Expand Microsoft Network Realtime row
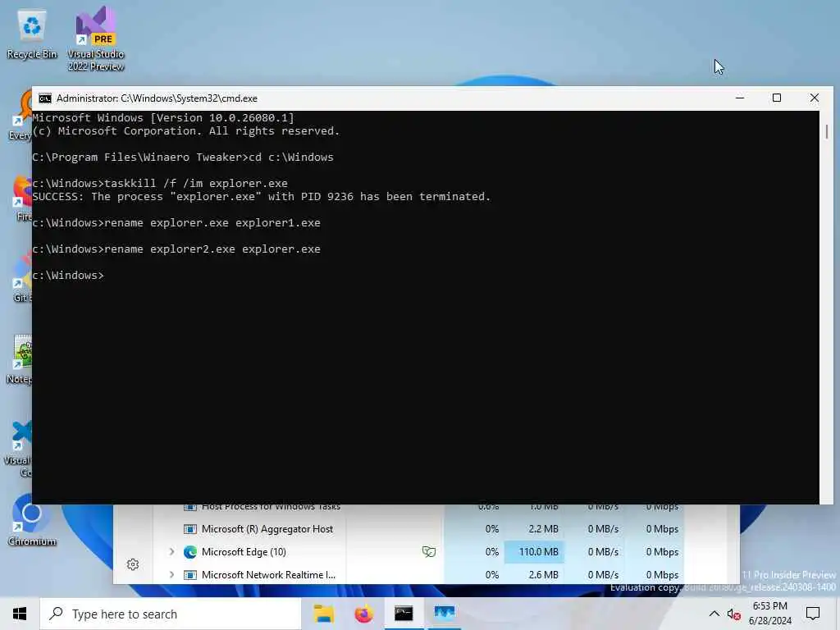The image size is (840, 630). tap(171, 575)
